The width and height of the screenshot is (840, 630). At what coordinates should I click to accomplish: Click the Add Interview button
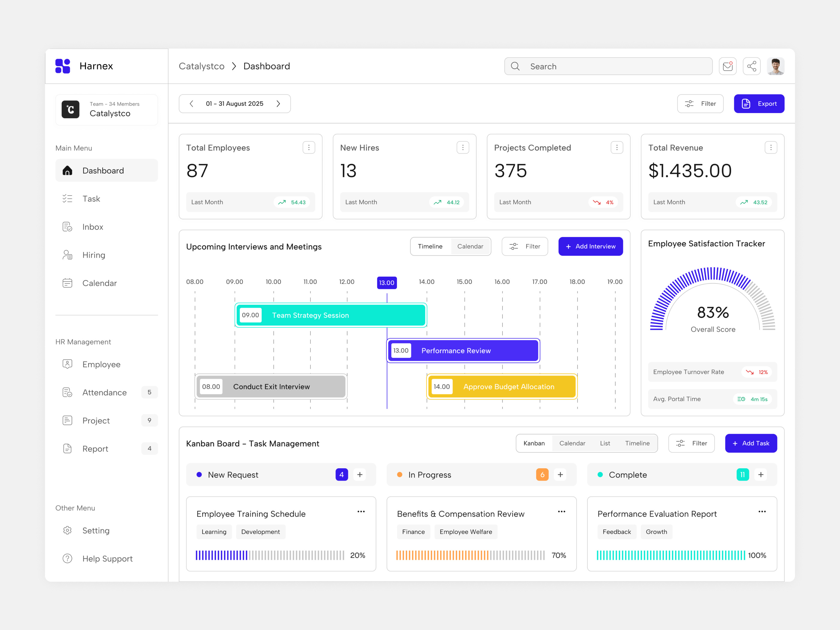pyautogui.click(x=590, y=246)
